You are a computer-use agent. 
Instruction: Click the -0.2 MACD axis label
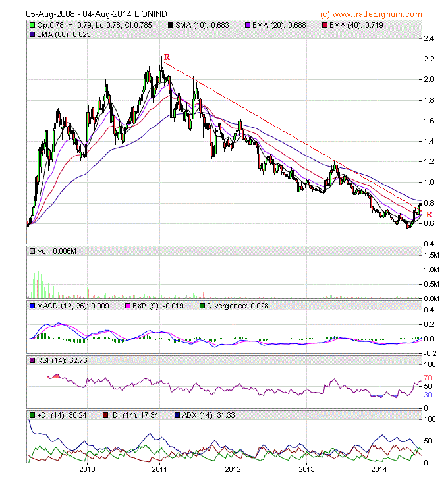click(x=430, y=353)
